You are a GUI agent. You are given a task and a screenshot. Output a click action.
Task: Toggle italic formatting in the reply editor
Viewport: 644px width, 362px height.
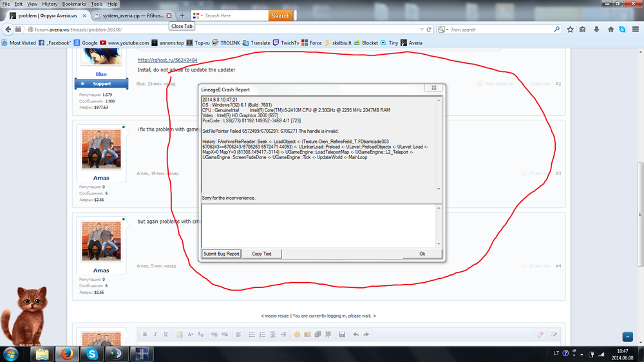point(155,334)
